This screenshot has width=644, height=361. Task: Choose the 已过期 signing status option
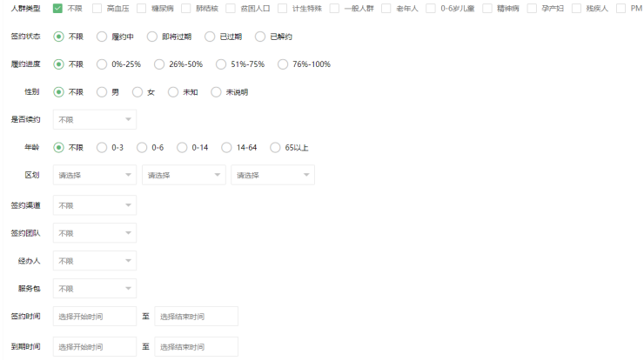tap(210, 37)
